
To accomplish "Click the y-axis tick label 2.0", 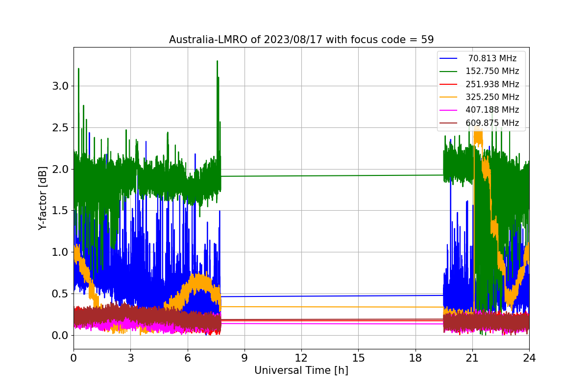I will point(61,169).
